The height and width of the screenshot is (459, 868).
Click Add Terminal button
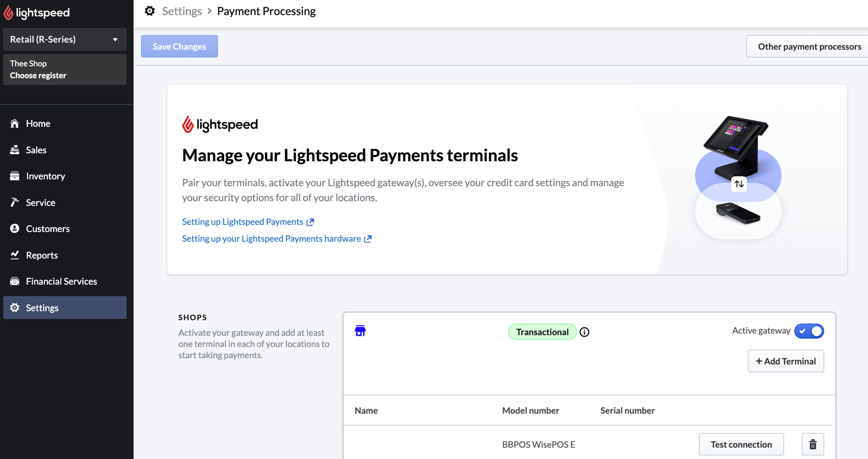pyautogui.click(x=786, y=361)
